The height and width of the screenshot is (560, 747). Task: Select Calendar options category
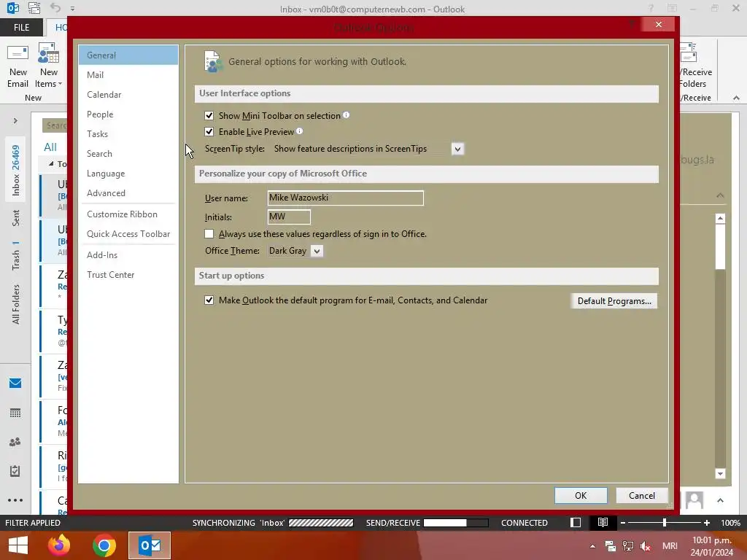coord(128,94)
